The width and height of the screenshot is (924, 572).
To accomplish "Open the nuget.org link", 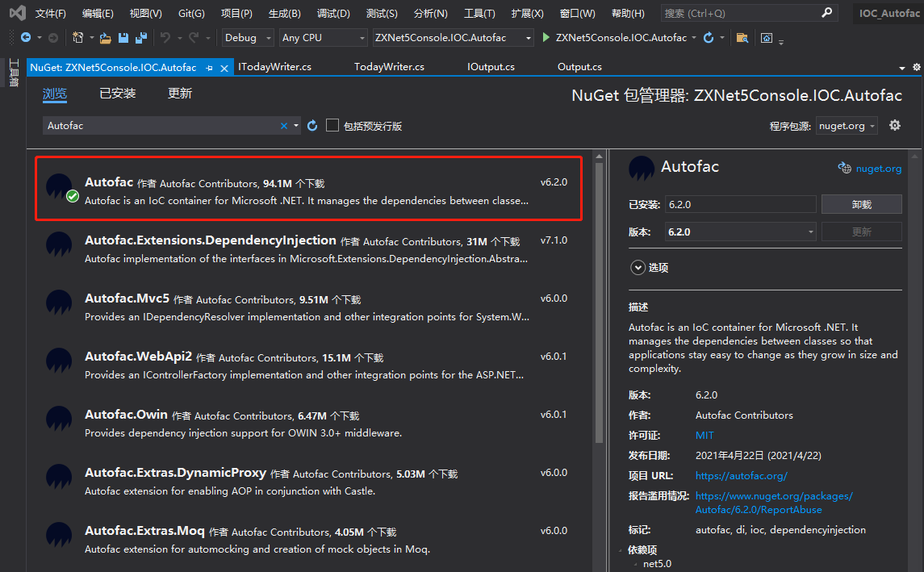I will pyautogui.click(x=879, y=169).
